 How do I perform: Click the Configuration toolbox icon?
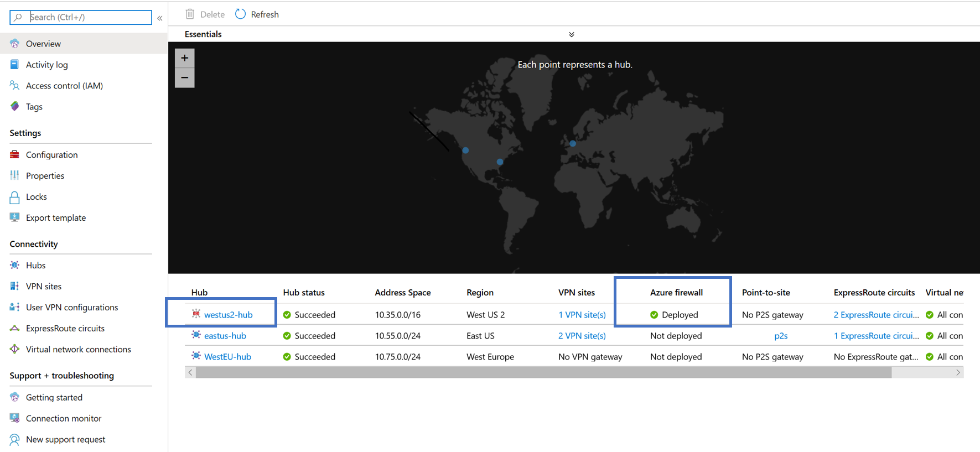coord(15,154)
